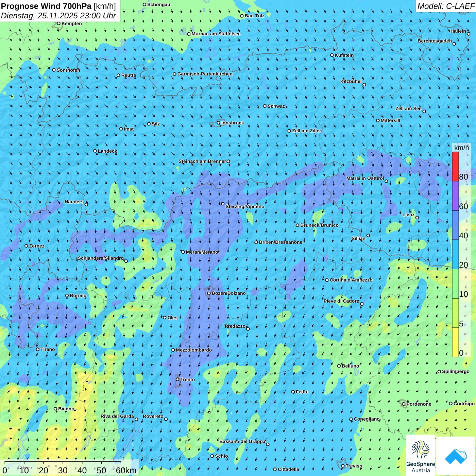Click the 'Mittersill' label
Viewport: 476px width, 476px height.
pos(390,120)
